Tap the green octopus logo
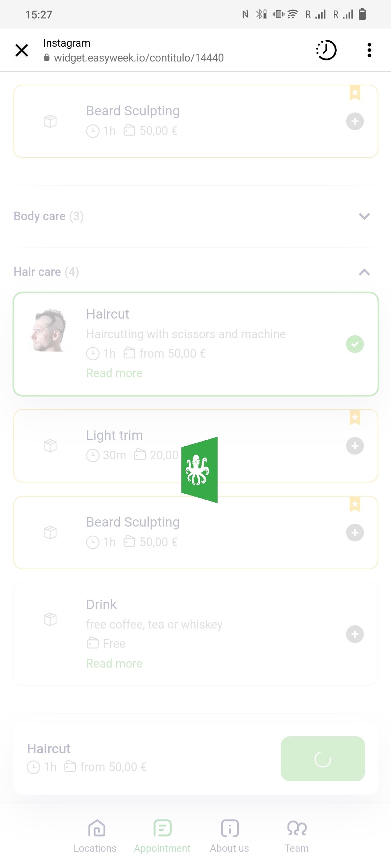Screen dimensions: 391x868 pyautogui.click(x=199, y=470)
